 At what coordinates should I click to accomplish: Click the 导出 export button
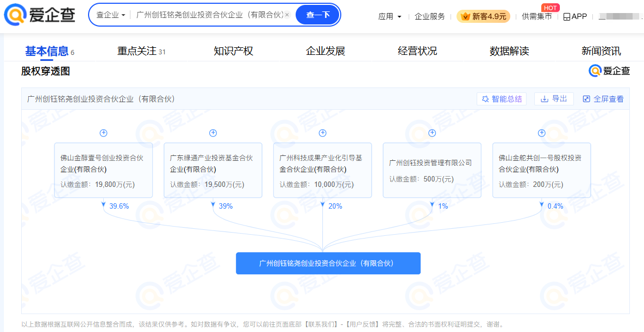554,98
